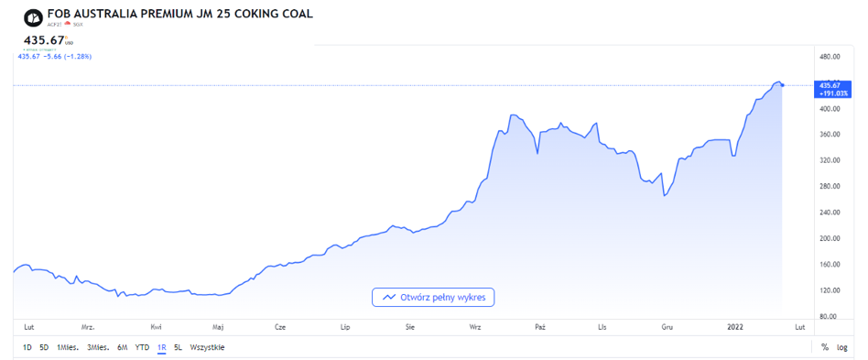Image resolution: width=868 pixels, height=360 pixels.
Task: Click the '120.00' price axis label
Action: [830, 290]
